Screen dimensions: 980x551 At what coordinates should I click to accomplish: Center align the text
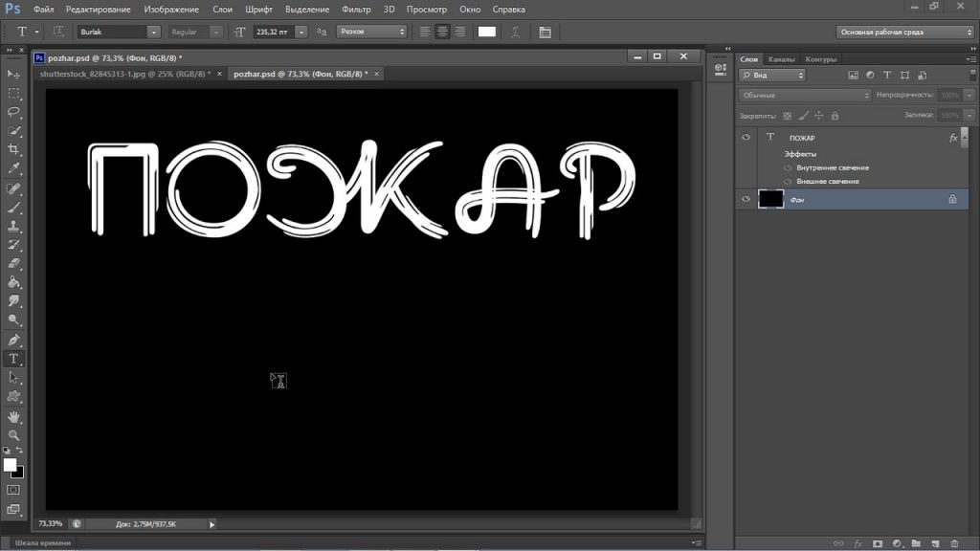442,32
